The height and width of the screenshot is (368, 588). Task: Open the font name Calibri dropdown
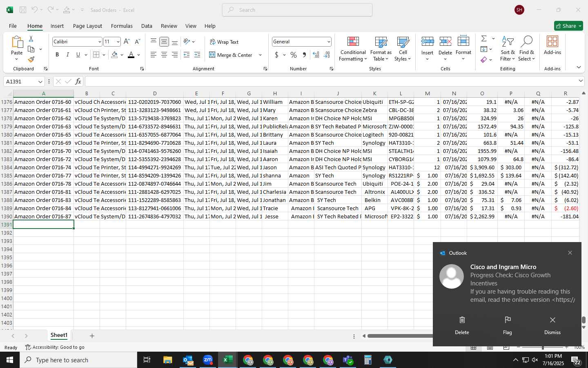click(x=99, y=42)
